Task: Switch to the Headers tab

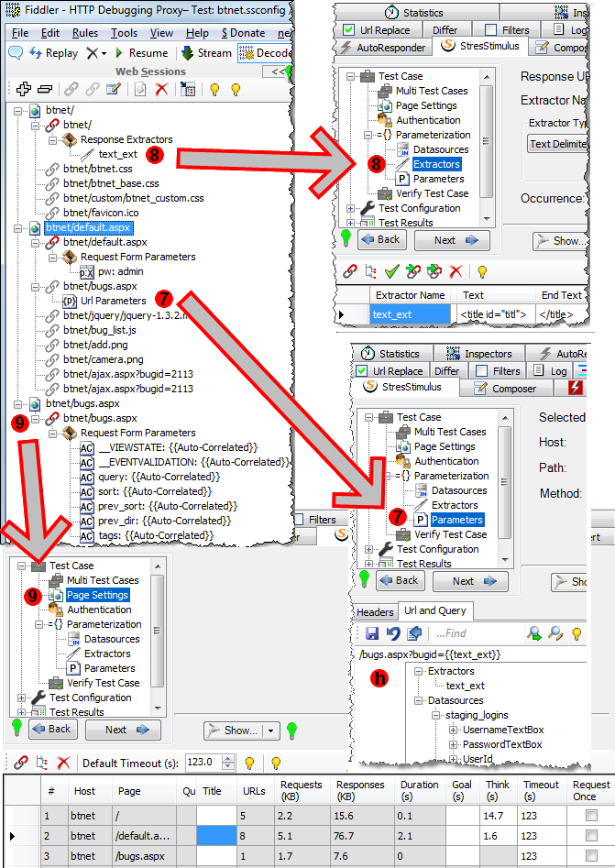Action: 375,611
